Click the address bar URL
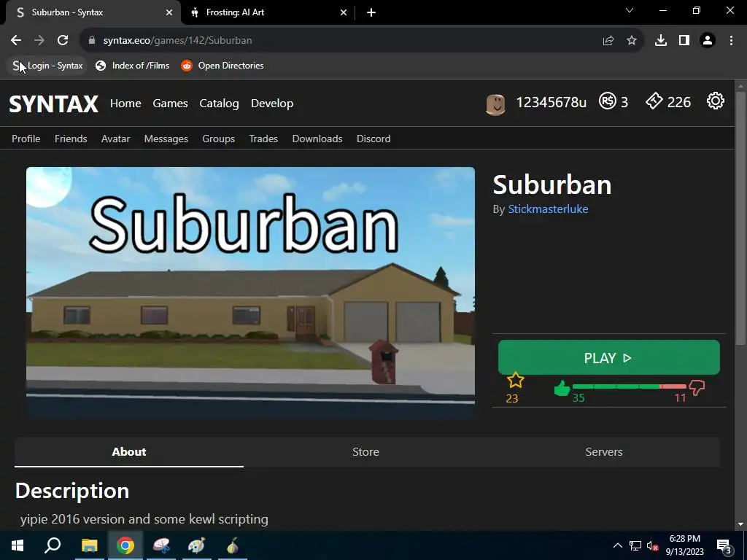 point(178,41)
